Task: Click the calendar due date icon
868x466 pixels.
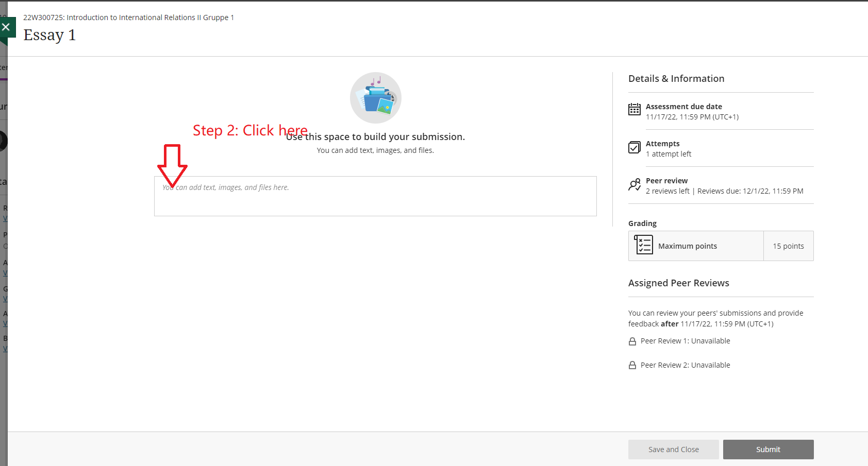Action: (x=634, y=109)
